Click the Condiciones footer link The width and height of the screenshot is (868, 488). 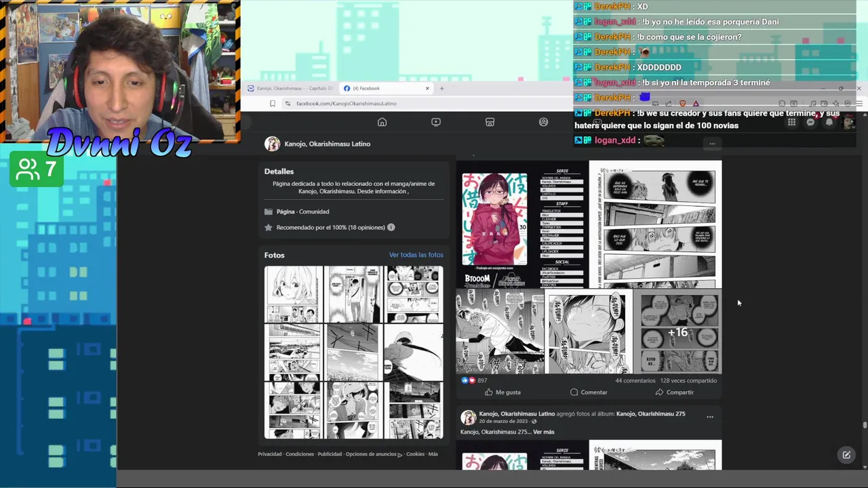coord(300,454)
